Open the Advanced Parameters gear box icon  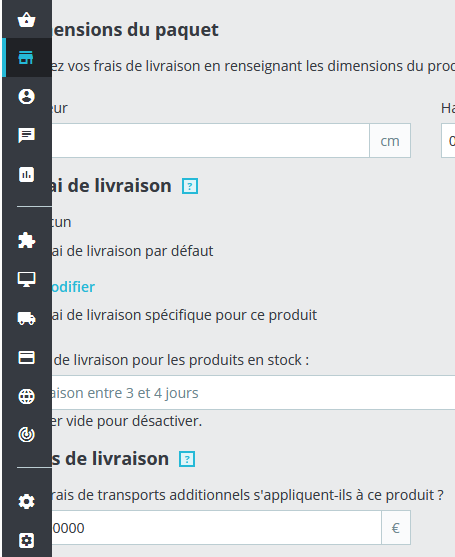27,541
